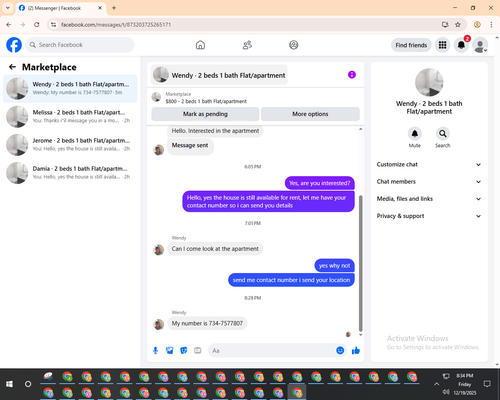Click the browser address bar URL
Screen dimensions: 500x400
click(x=116, y=25)
